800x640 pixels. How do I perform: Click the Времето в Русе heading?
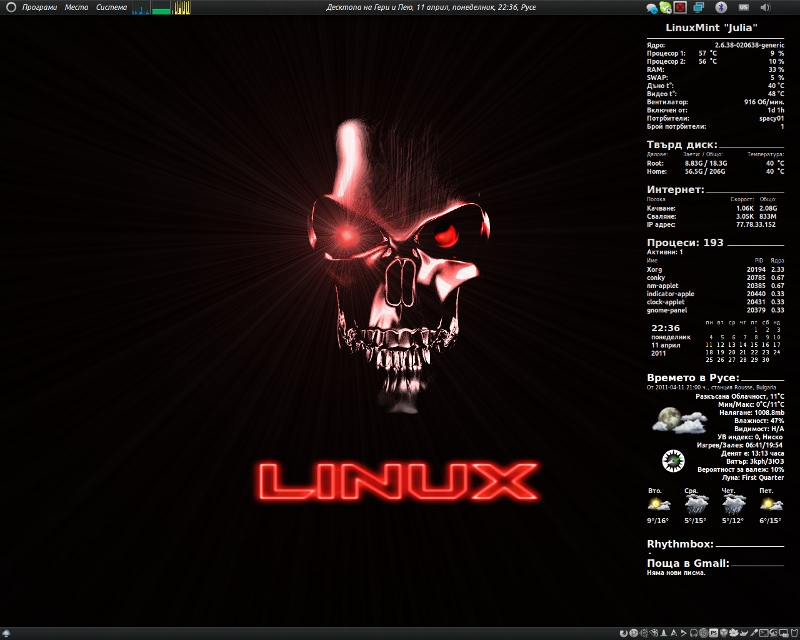[693, 378]
